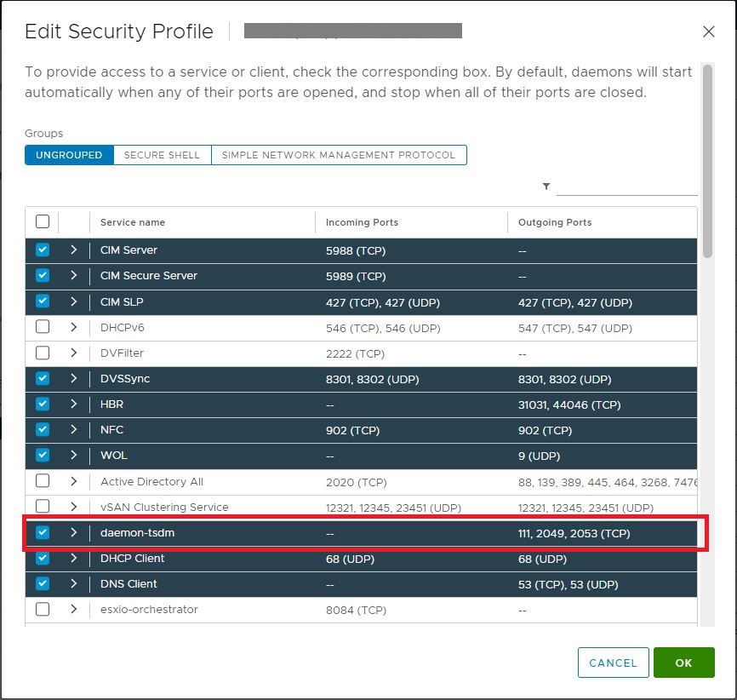Uncheck the DVSSync service
The image size is (737, 700).
[x=43, y=378]
